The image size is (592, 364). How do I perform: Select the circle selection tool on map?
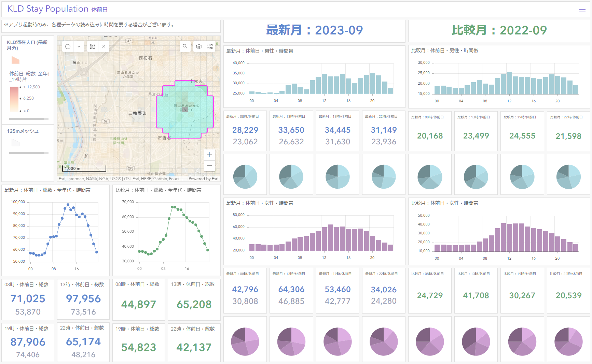pyautogui.click(x=68, y=46)
